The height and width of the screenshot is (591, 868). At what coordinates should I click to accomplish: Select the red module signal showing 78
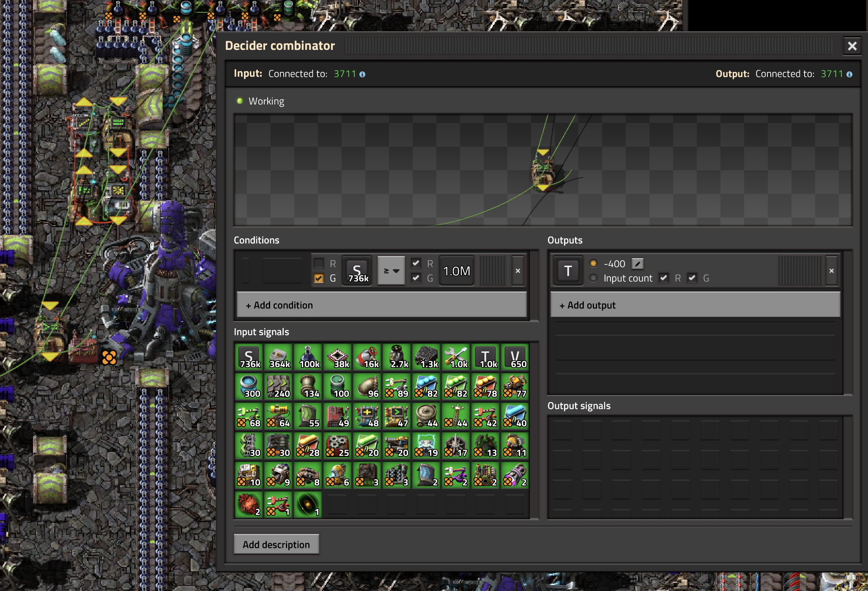pos(486,387)
